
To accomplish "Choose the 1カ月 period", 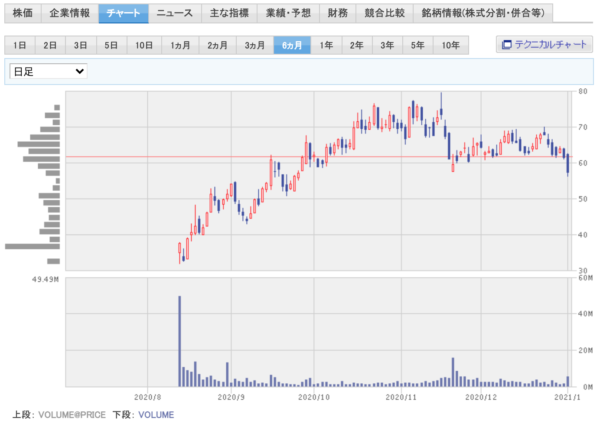I will [180, 45].
